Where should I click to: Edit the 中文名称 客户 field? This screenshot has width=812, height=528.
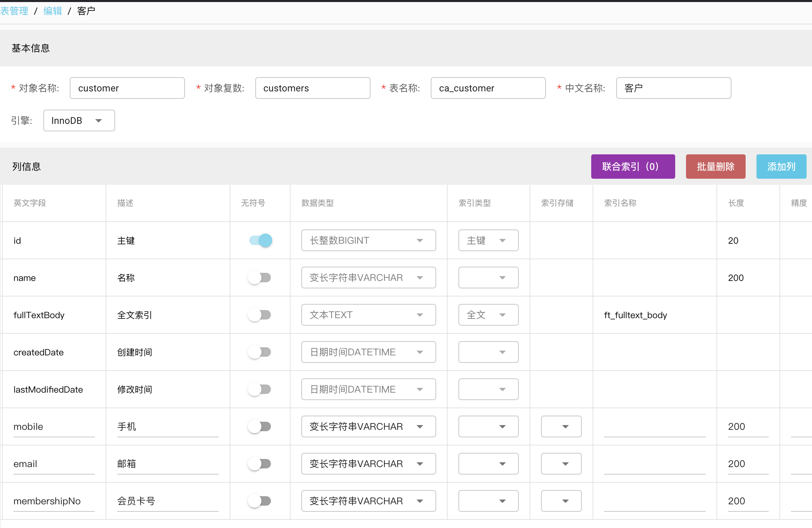(x=673, y=88)
